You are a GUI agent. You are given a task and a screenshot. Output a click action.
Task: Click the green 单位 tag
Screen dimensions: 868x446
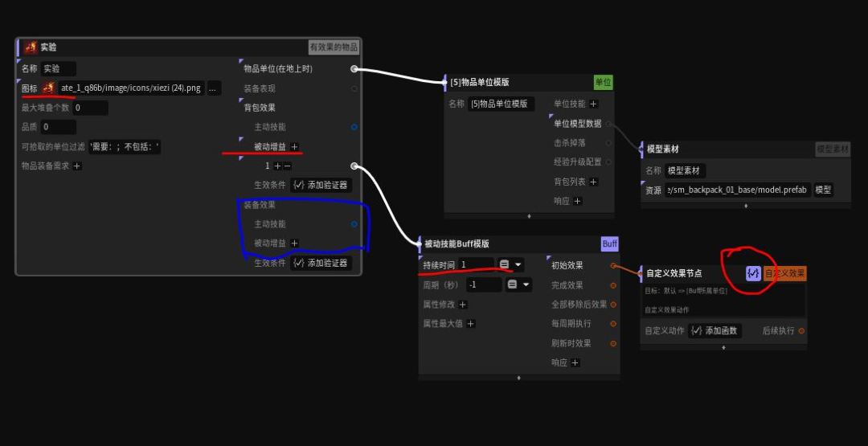(x=603, y=83)
